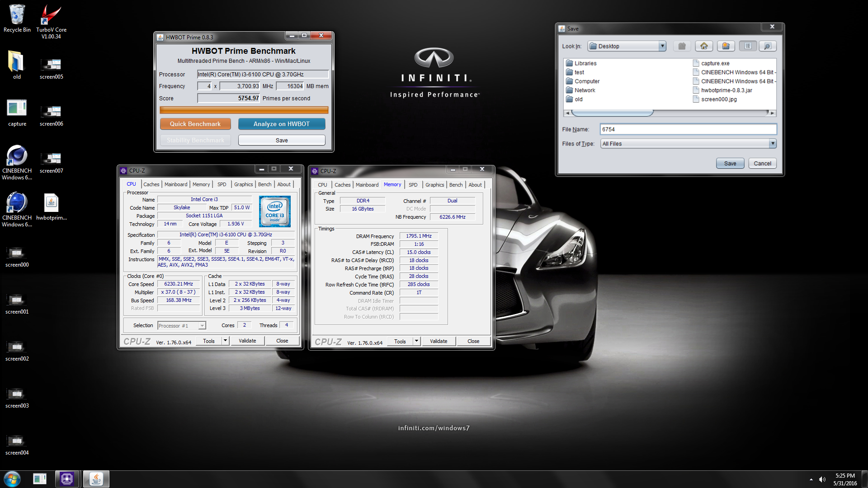Select test folder in Save dialog
This screenshot has height=488, width=868.
point(575,72)
